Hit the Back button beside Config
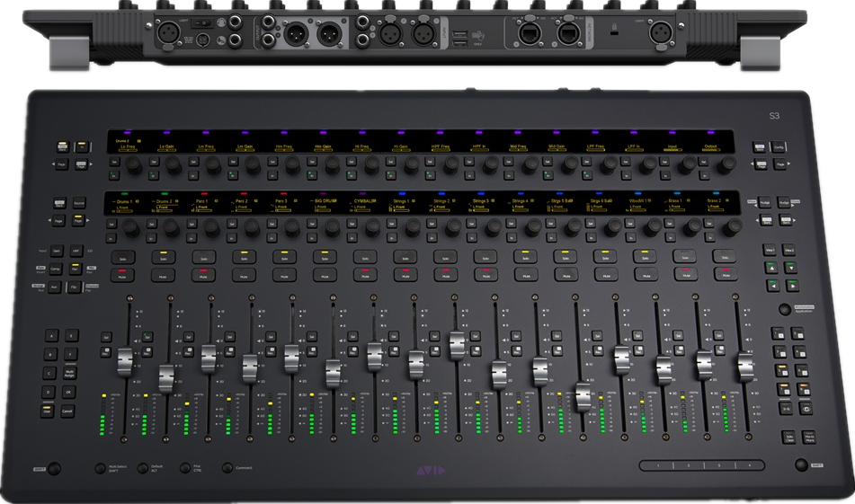The image size is (855, 504). (760, 146)
